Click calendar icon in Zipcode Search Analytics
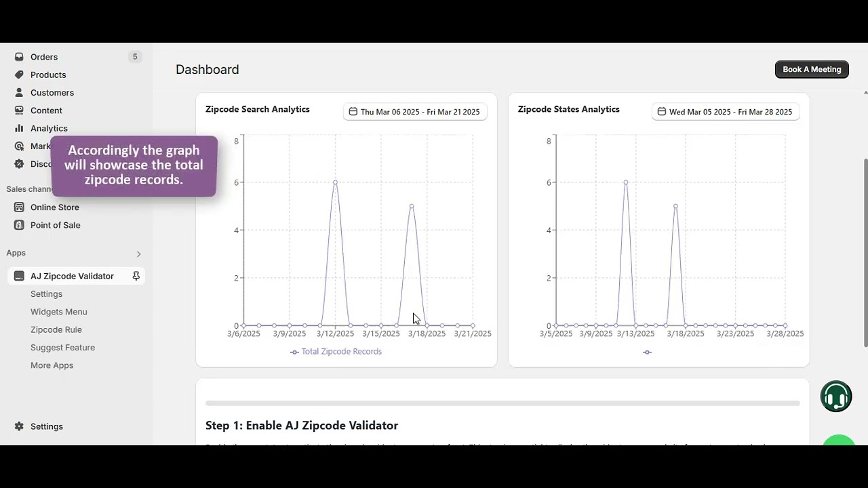The width and height of the screenshot is (868, 488). point(353,112)
